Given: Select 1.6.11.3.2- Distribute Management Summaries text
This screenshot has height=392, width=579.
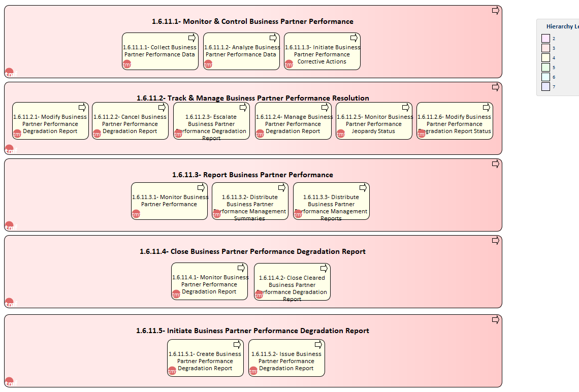Looking at the screenshot, I should click(249, 208).
